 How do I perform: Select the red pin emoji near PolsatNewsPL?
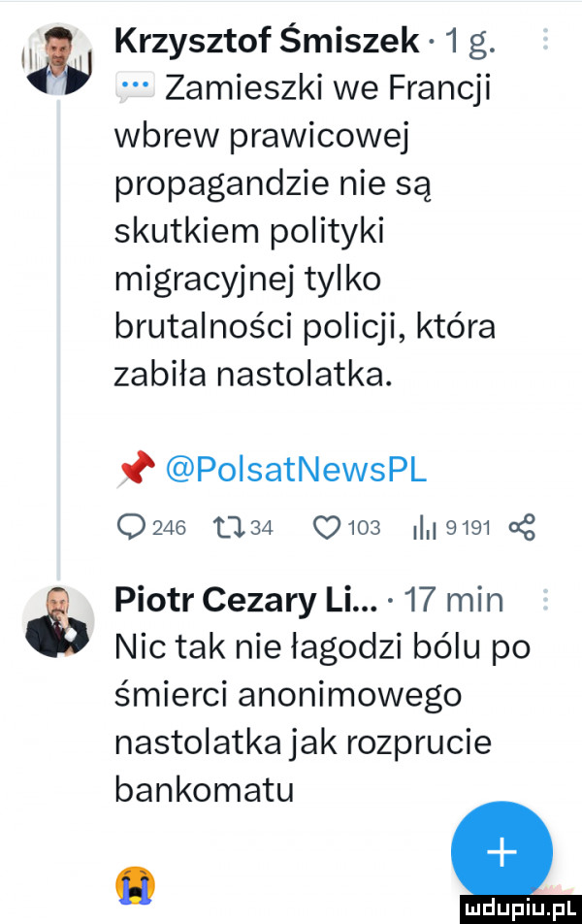coord(136,469)
